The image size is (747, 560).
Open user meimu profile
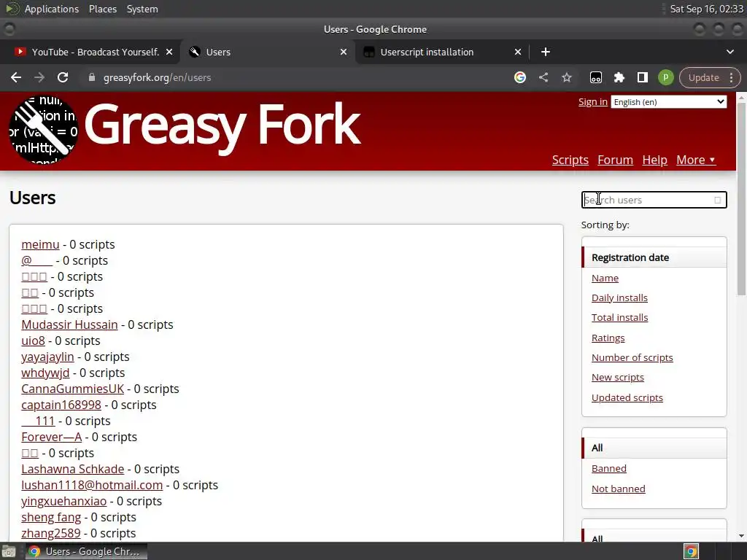click(40, 244)
